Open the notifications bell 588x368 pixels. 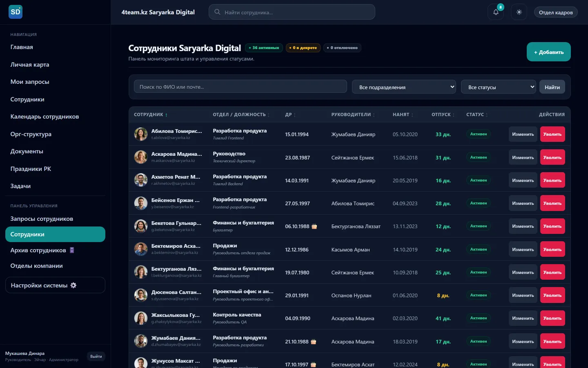coord(495,12)
